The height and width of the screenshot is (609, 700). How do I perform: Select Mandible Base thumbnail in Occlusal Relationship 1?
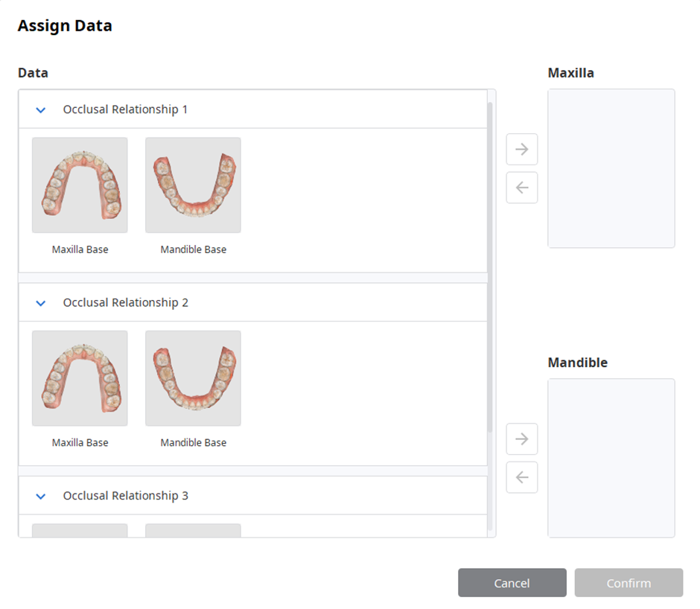194,185
